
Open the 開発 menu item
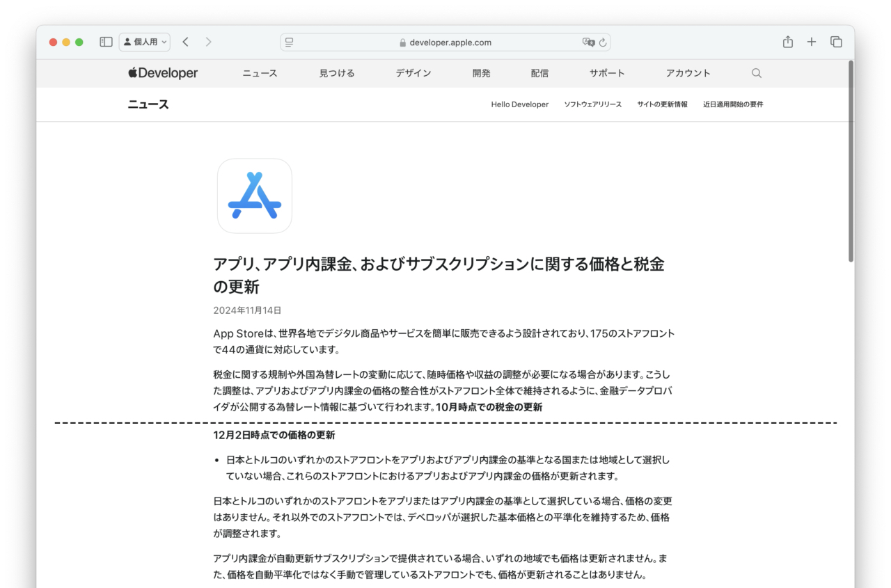(x=481, y=73)
